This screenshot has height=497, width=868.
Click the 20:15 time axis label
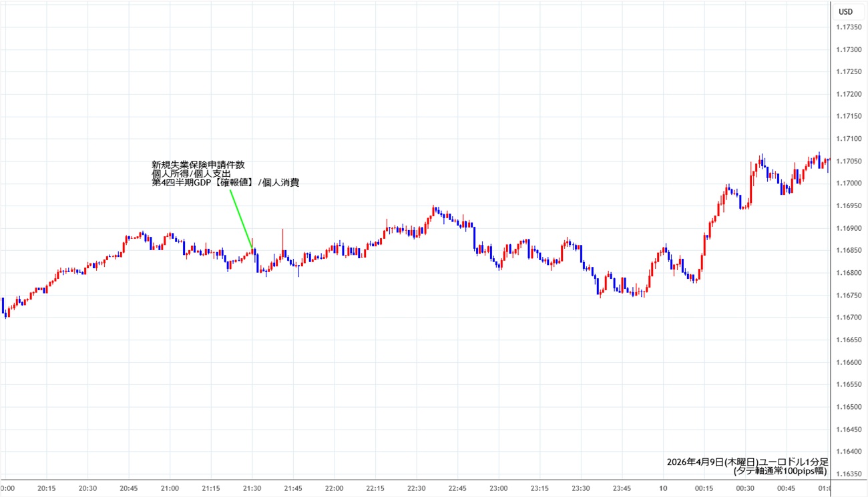pos(46,488)
